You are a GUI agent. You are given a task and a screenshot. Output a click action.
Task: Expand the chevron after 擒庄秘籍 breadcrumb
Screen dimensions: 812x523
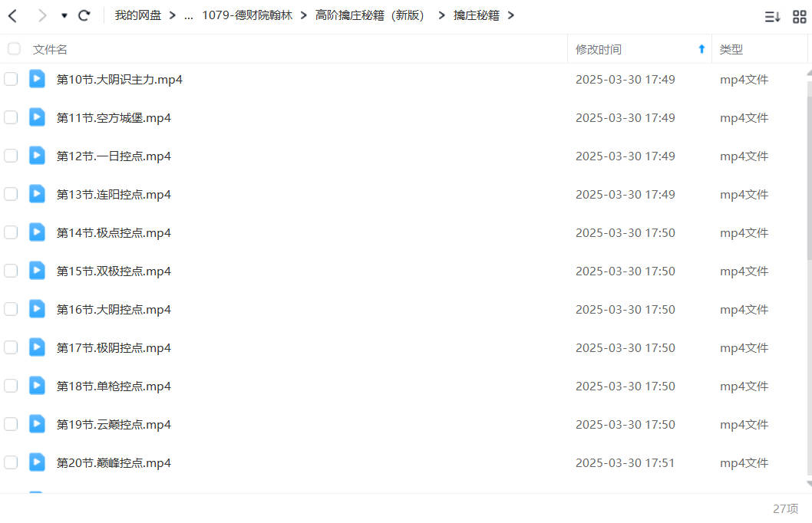510,15
